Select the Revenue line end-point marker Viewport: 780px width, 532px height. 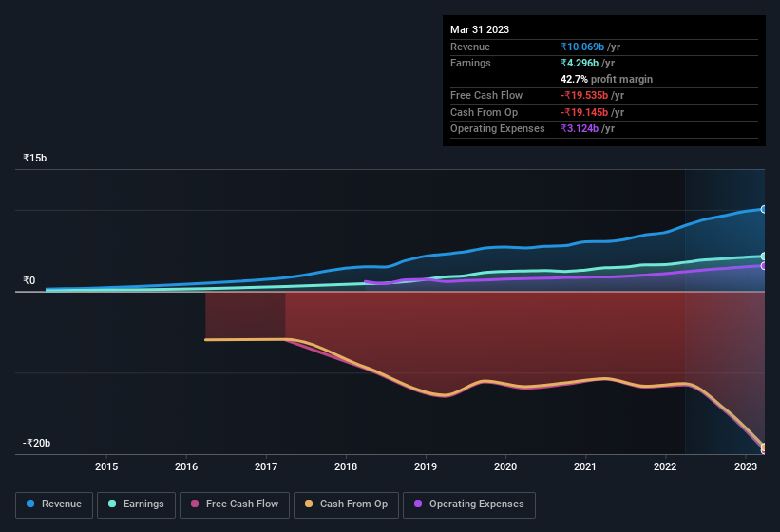[764, 209]
